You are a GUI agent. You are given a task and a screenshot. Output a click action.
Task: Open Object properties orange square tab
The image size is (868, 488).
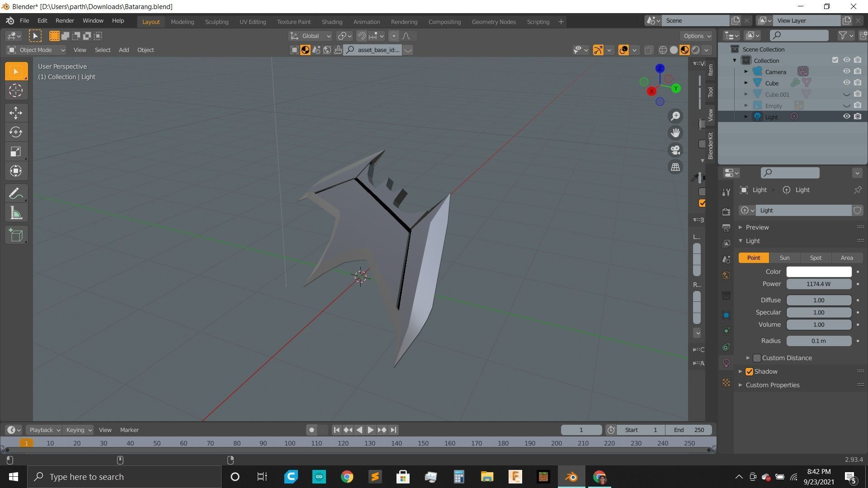(x=726, y=315)
